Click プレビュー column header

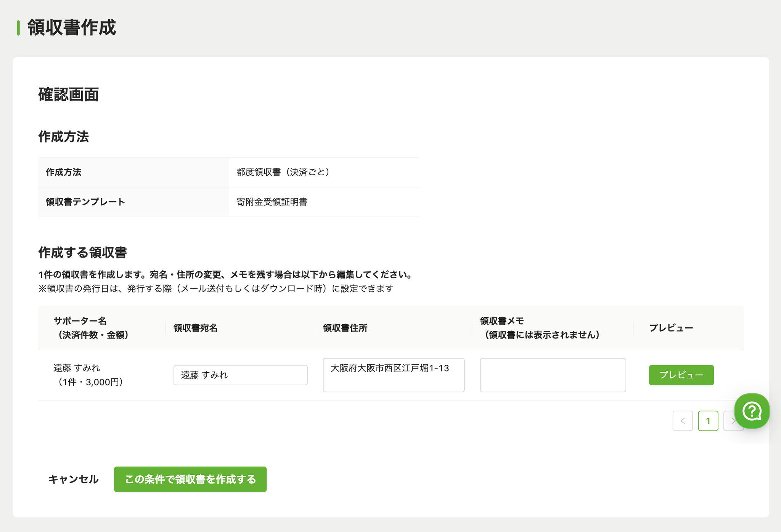point(671,328)
